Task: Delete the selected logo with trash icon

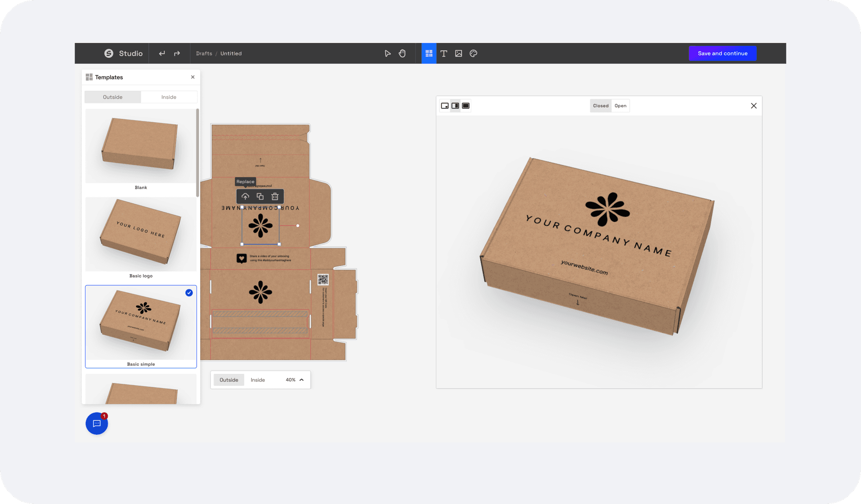Action: [275, 197]
